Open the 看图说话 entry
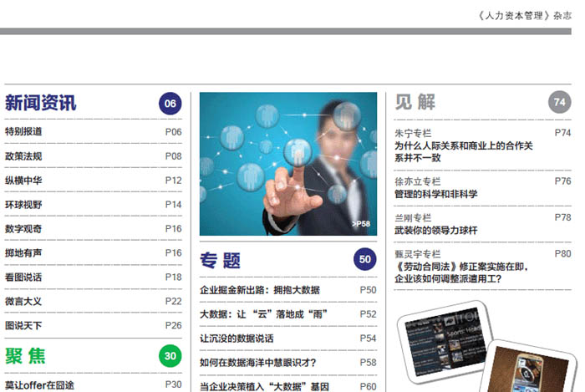Image resolution: width=585 pixels, height=392 pixels. coord(23,277)
